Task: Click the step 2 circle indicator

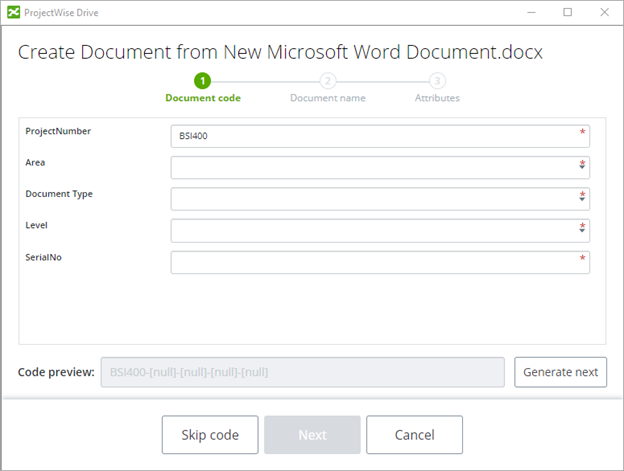Action: (x=327, y=81)
